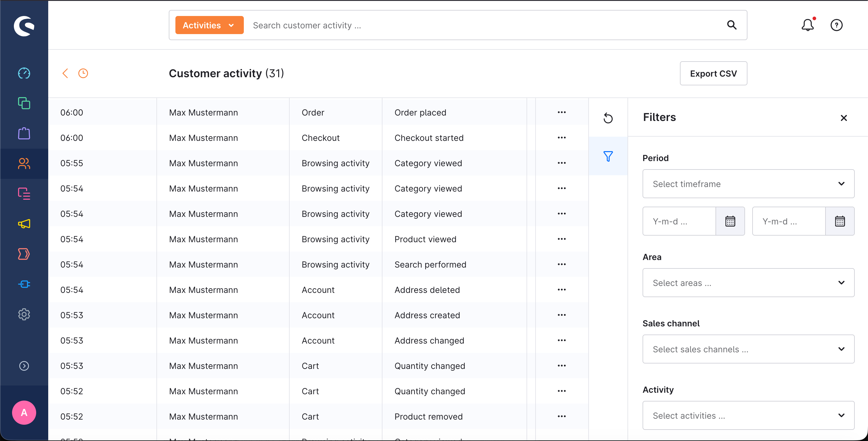Open the user avatar A menu

click(24, 412)
